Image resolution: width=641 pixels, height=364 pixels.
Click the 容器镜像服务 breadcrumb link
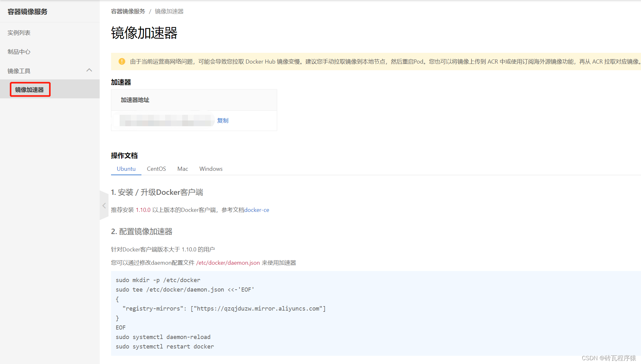(128, 11)
